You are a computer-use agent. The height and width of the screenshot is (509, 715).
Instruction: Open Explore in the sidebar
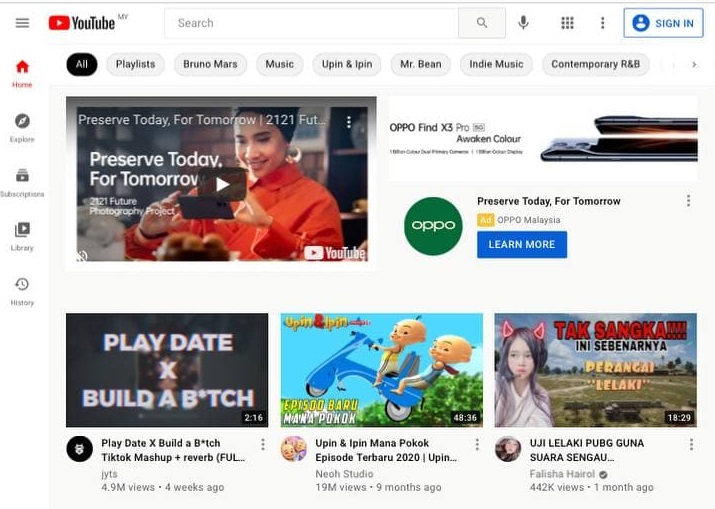point(22,127)
